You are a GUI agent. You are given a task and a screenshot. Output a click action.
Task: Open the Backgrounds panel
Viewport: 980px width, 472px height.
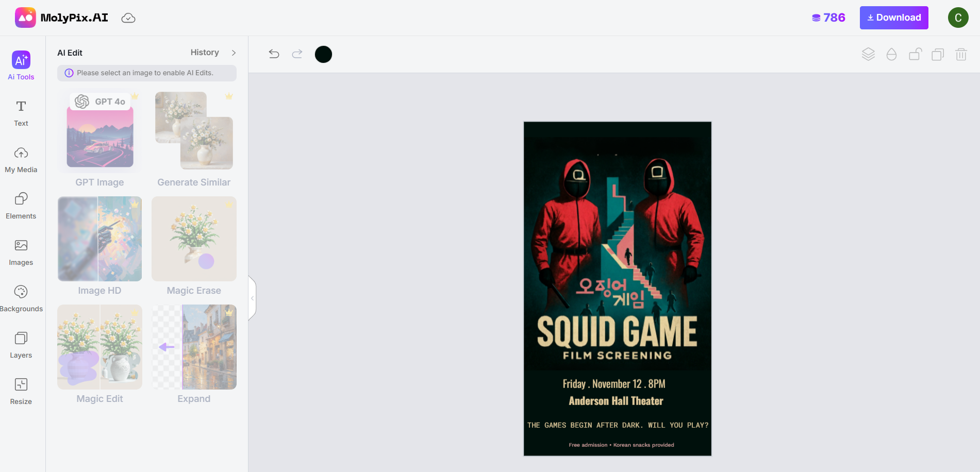pyautogui.click(x=21, y=299)
